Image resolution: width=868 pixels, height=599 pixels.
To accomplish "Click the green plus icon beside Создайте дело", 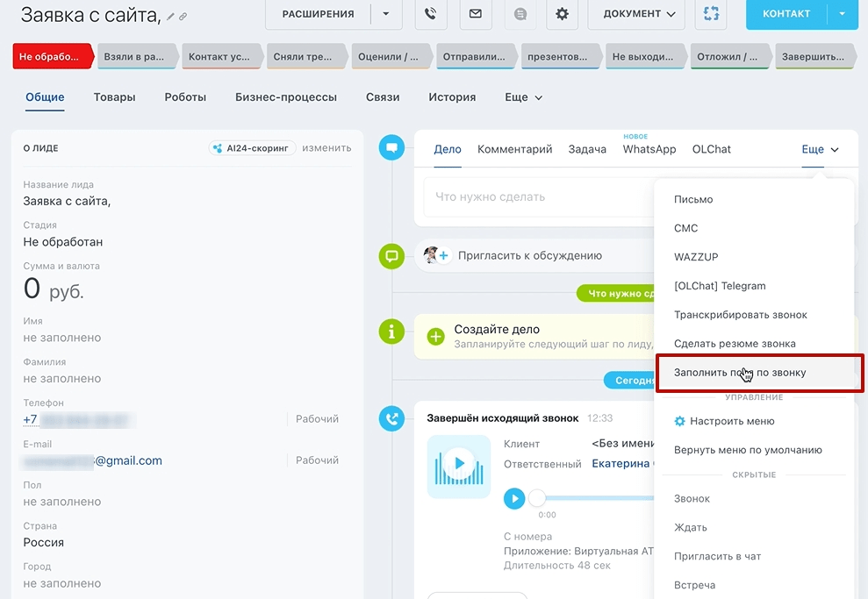I will tap(435, 336).
